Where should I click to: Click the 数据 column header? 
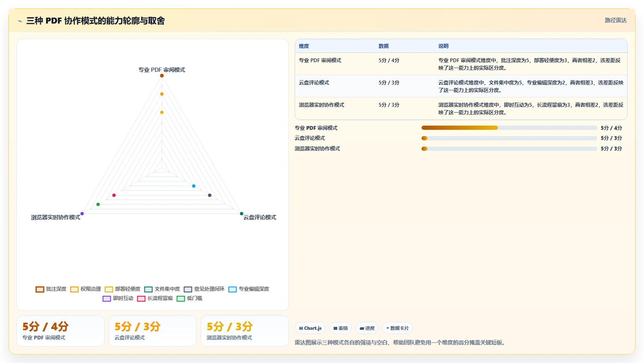(384, 46)
